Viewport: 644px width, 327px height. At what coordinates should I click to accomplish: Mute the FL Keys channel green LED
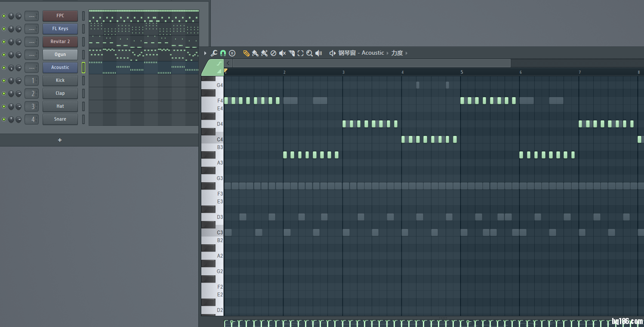coord(4,29)
